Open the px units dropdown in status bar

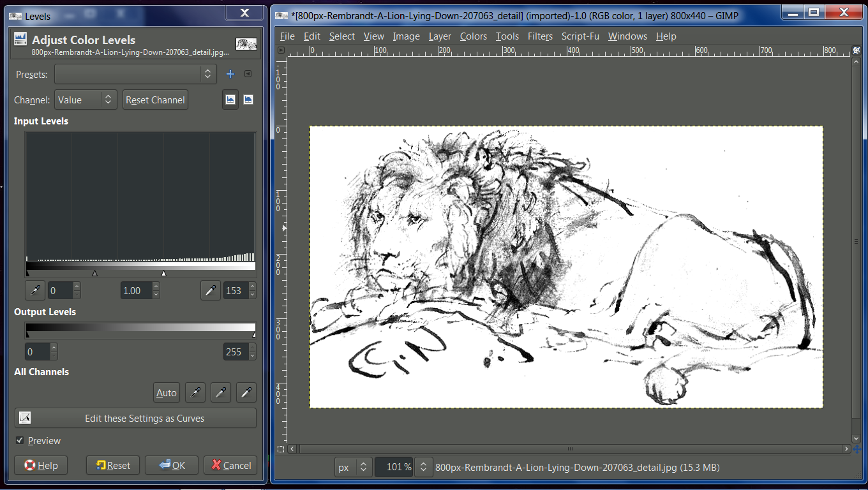point(354,467)
